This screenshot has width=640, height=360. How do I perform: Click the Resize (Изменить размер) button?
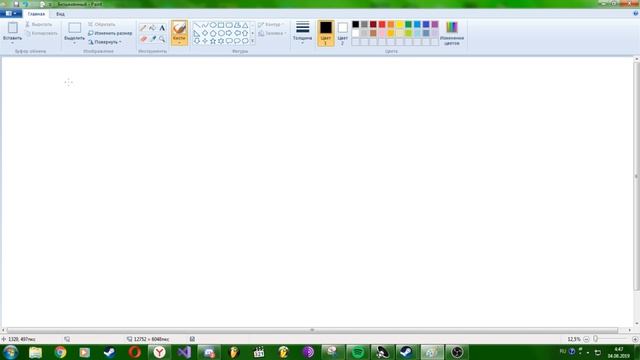(110, 33)
